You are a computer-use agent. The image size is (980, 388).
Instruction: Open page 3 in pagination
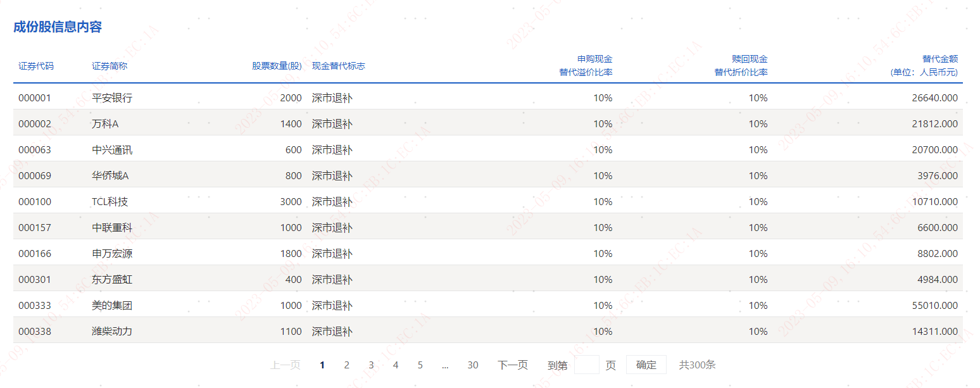click(x=370, y=365)
